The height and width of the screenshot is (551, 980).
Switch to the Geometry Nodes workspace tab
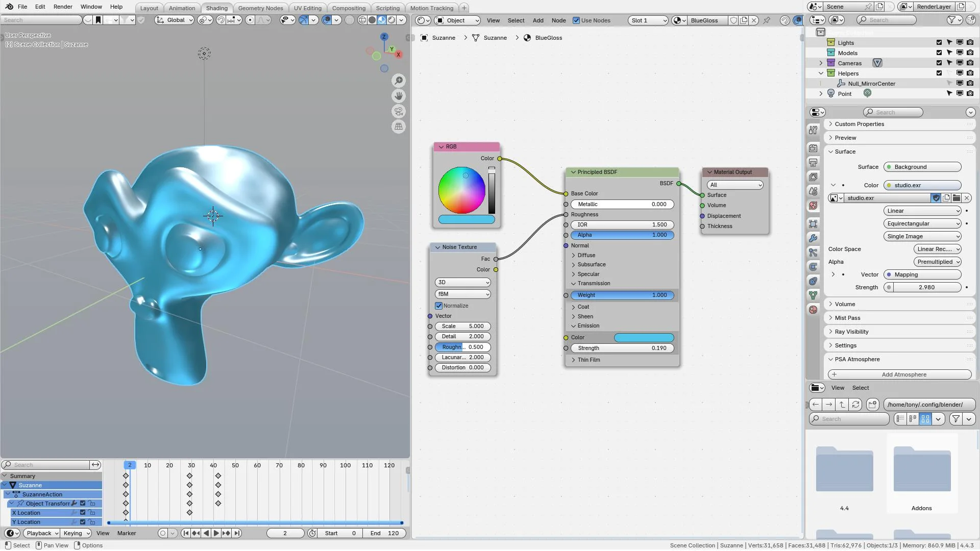click(260, 8)
